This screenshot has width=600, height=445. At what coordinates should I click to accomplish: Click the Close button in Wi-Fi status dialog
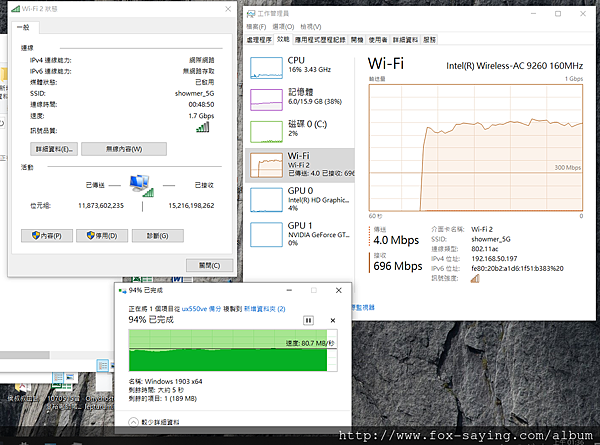[x=209, y=265]
